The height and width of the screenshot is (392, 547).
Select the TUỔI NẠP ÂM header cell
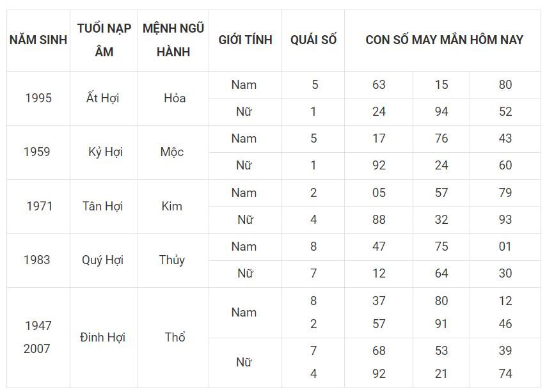104,40
